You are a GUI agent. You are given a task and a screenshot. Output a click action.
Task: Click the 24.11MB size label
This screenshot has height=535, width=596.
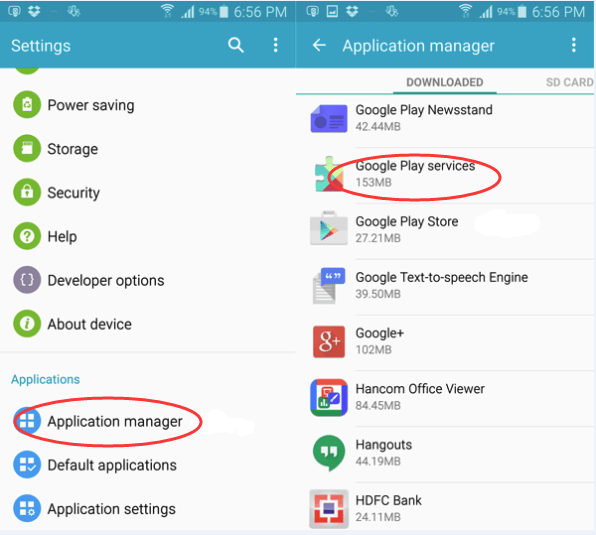click(378, 517)
